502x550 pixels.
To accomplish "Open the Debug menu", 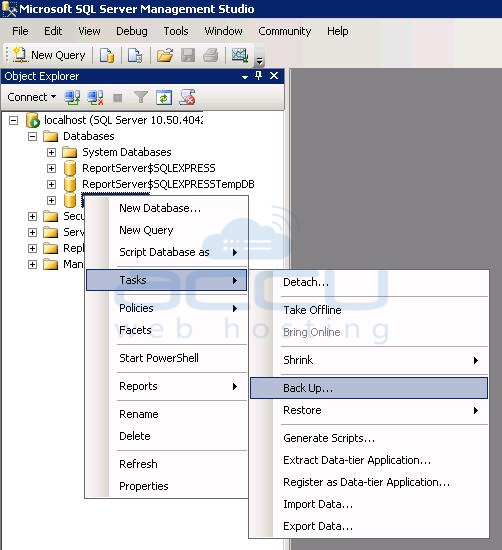I will (132, 31).
